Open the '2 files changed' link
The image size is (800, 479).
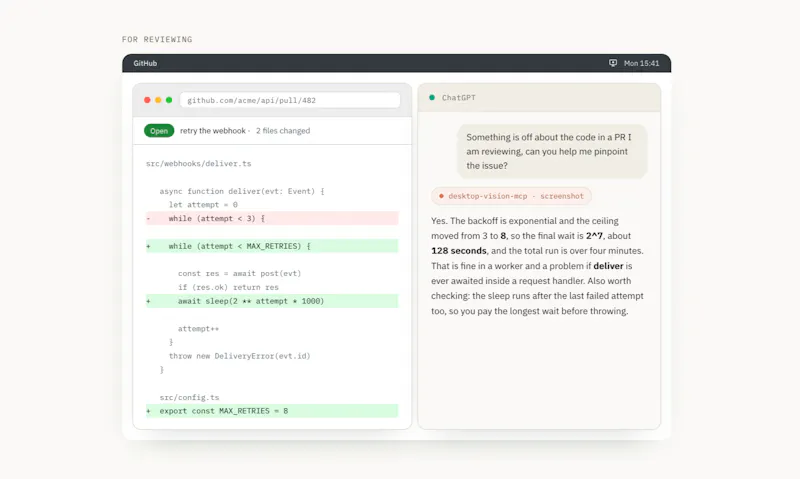pyautogui.click(x=283, y=131)
